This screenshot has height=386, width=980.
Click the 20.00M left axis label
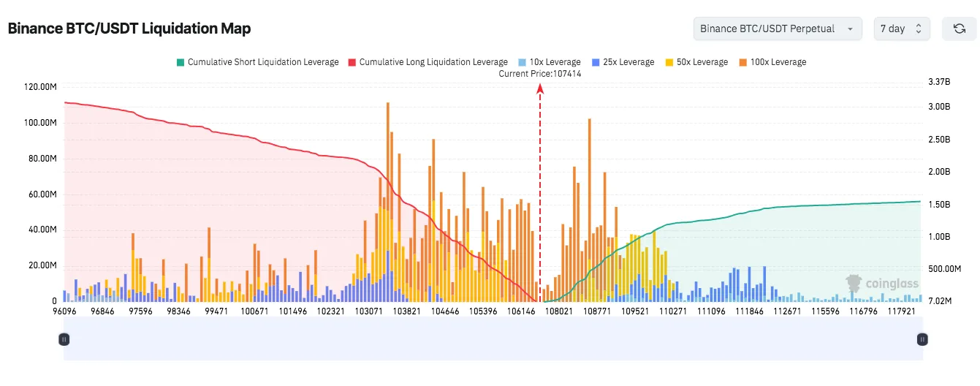(x=42, y=265)
